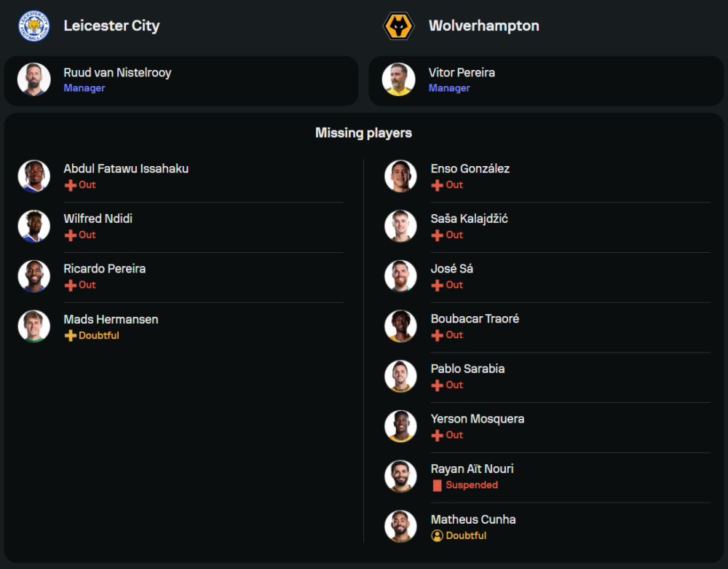Click the red injury cross beside Wilfred Ndidi
728x569 pixels.
(71, 235)
